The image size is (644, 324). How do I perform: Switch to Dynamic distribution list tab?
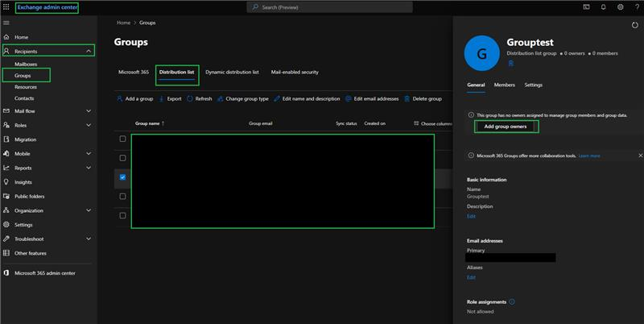232,72
